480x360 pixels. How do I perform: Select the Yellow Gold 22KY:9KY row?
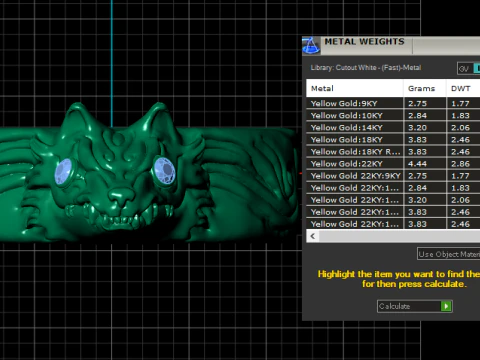coord(393,176)
